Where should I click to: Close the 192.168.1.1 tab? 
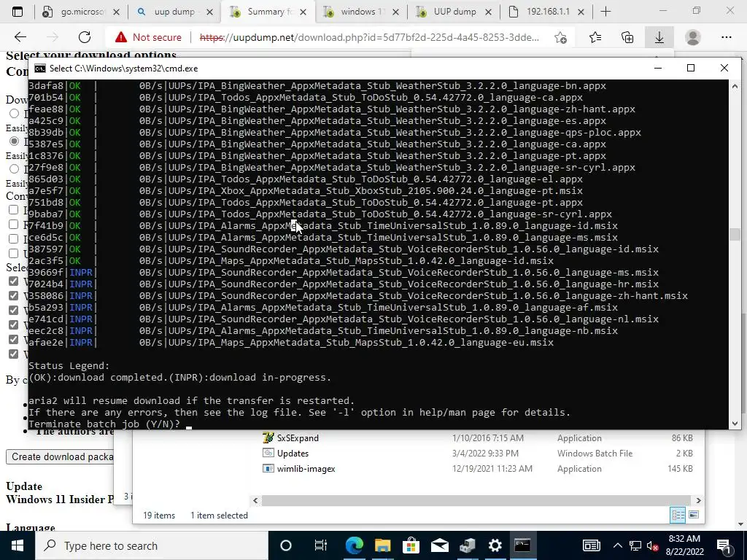[581, 12]
